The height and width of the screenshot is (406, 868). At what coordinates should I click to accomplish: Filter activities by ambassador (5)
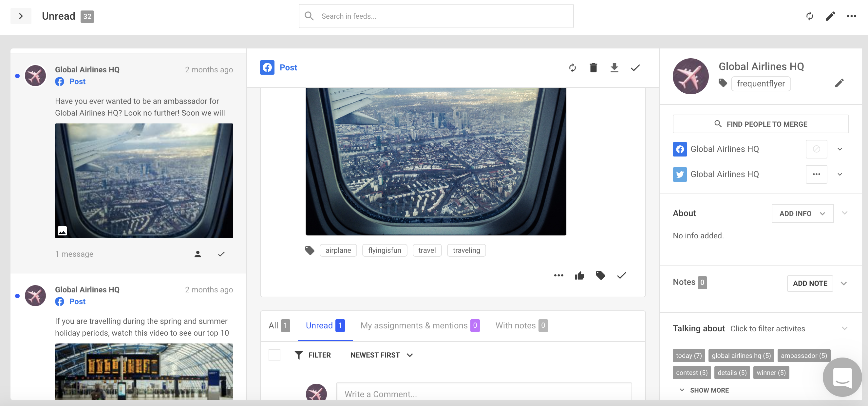(x=804, y=355)
